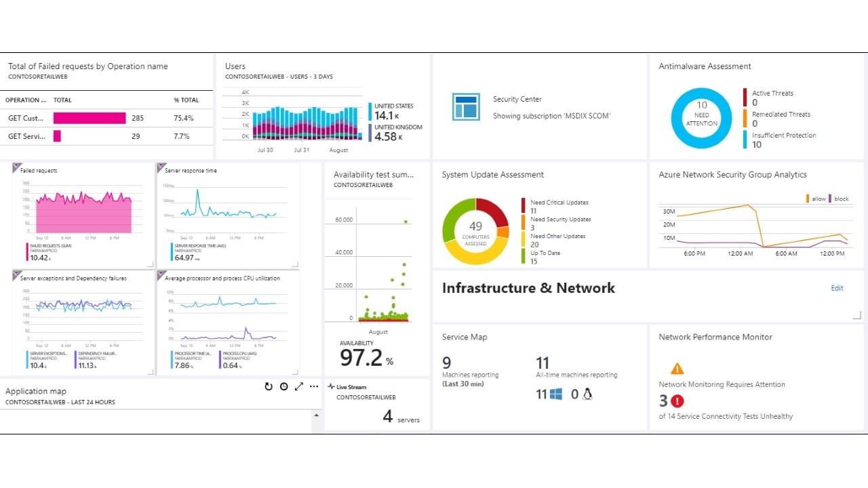
Task: Refresh the Application map tile
Action: pyautogui.click(x=269, y=386)
